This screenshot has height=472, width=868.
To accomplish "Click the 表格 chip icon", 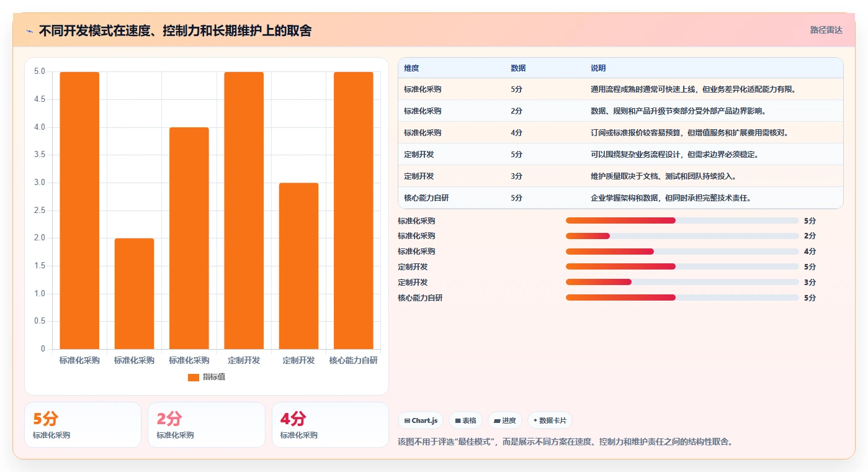I will [458, 420].
